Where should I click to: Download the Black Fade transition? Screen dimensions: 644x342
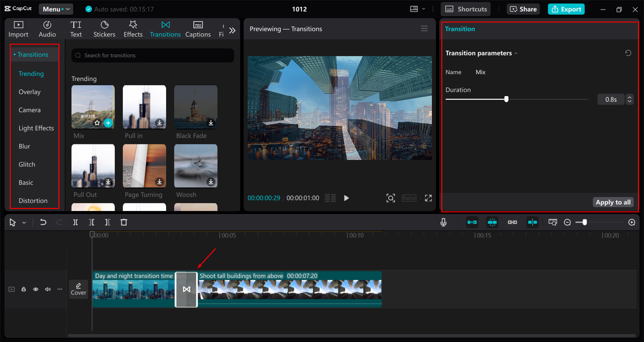pyautogui.click(x=210, y=122)
